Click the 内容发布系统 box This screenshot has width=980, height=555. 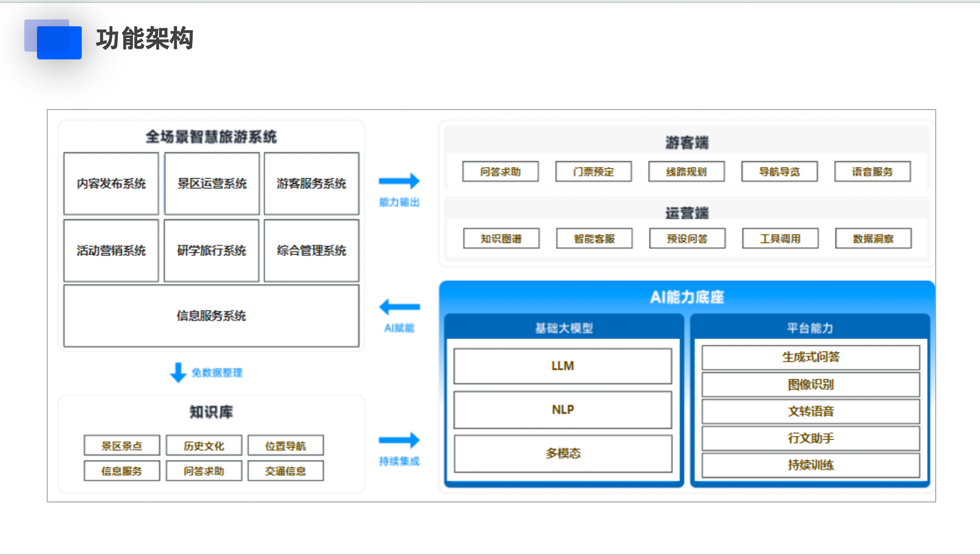(x=111, y=184)
